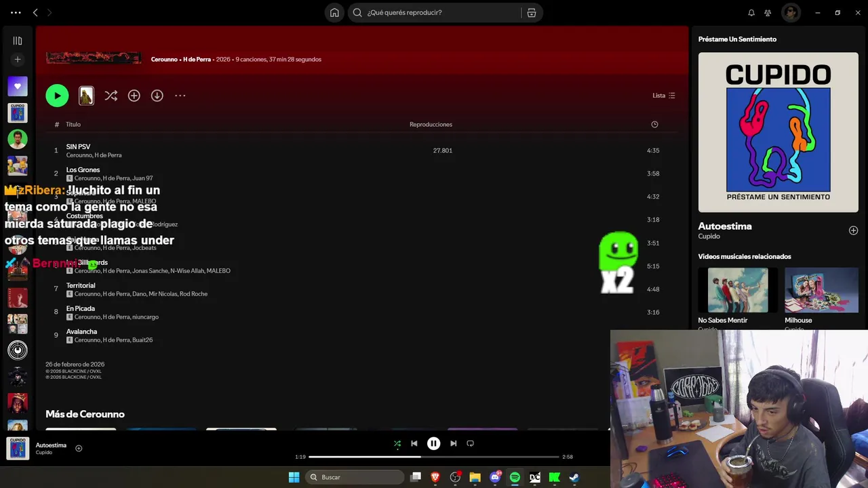Viewport: 868px width, 488px height.
Task: Open Your Library sidebar icon
Action: [18, 41]
